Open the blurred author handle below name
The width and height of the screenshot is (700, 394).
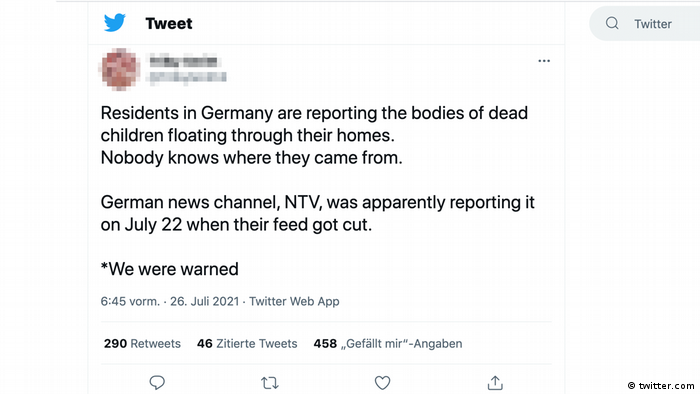point(188,78)
